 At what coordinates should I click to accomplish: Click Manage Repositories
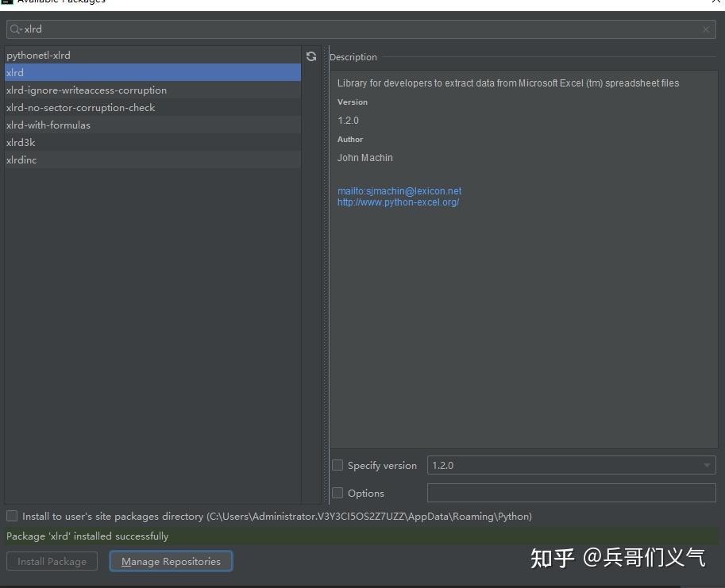(170, 561)
